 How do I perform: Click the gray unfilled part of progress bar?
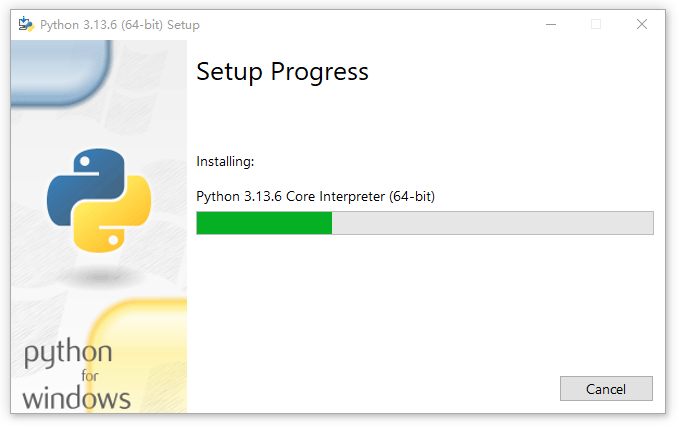pyautogui.click(x=492, y=223)
